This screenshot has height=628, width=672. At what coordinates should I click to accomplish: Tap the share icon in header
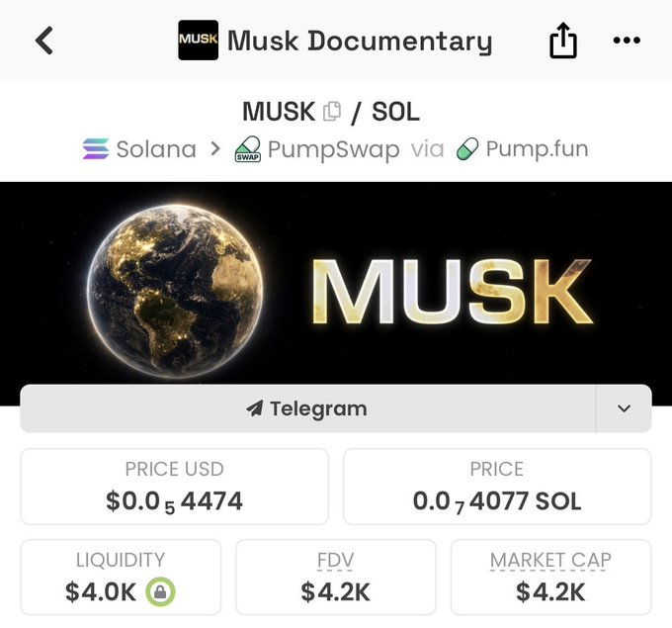pos(562,41)
